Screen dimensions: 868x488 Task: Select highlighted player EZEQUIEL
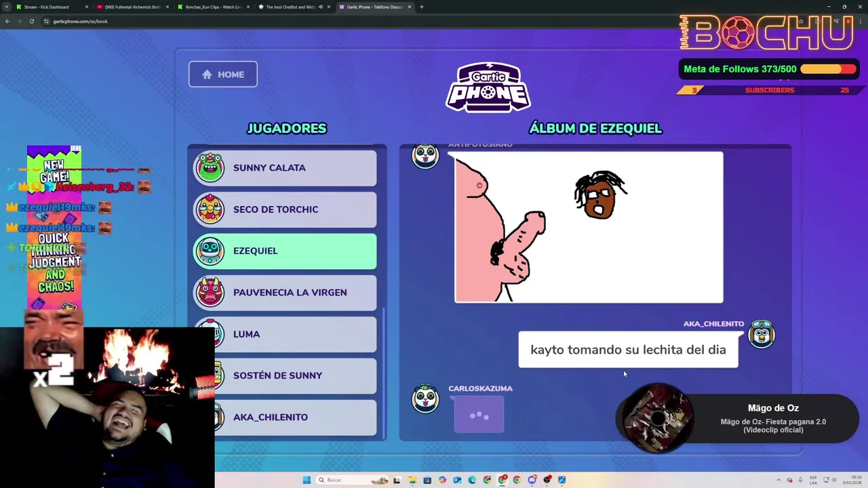coord(285,251)
